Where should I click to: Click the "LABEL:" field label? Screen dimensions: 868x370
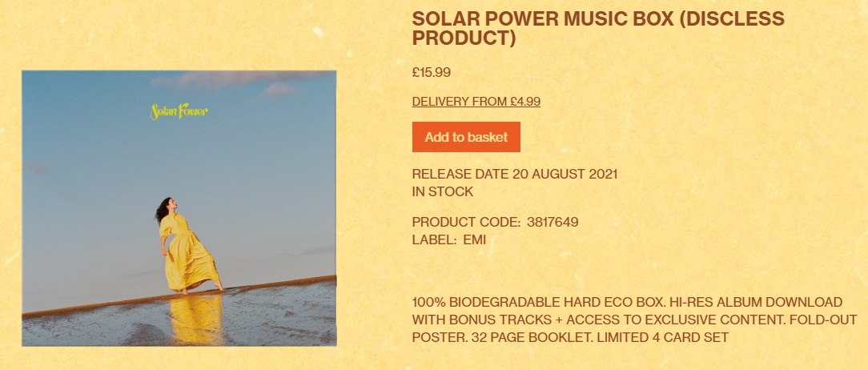[x=434, y=239]
